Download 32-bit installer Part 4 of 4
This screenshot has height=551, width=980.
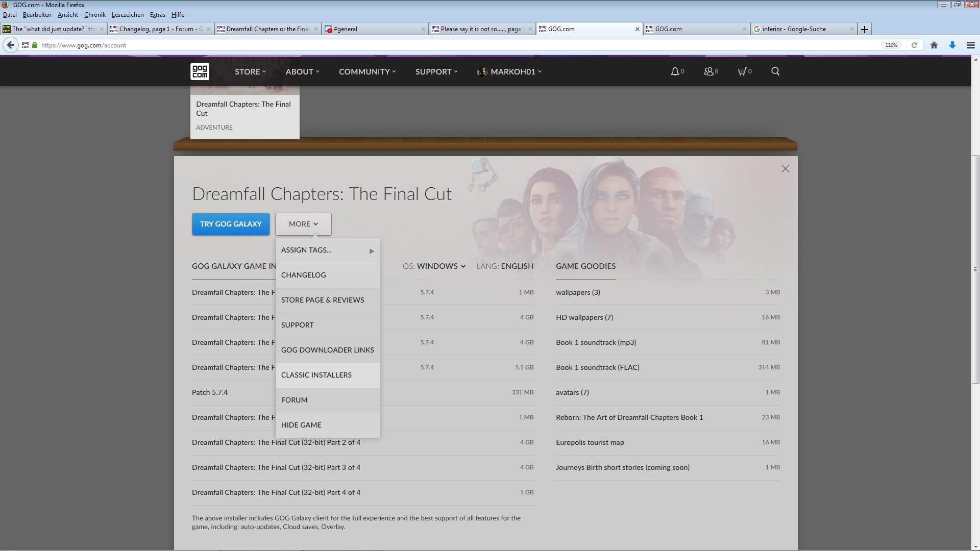pyautogui.click(x=362, y=492)
